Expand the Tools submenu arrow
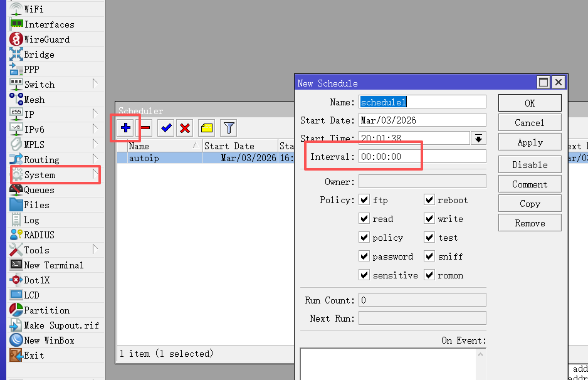The height and width of the screenshot is (380, 588). point(95,250)
